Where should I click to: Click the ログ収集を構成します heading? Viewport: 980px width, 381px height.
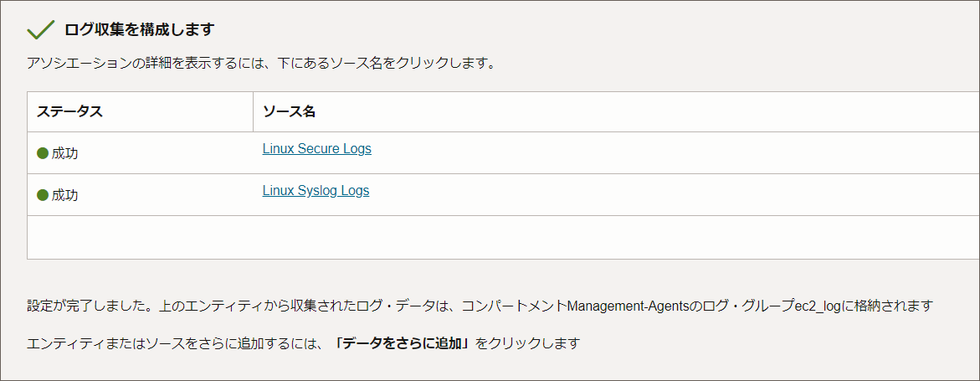(x=139, y=30)
